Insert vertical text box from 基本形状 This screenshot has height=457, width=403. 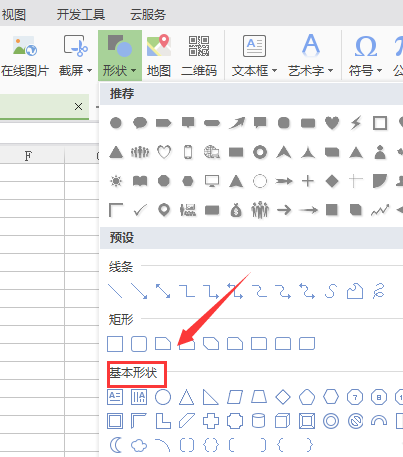click(139, 397)
